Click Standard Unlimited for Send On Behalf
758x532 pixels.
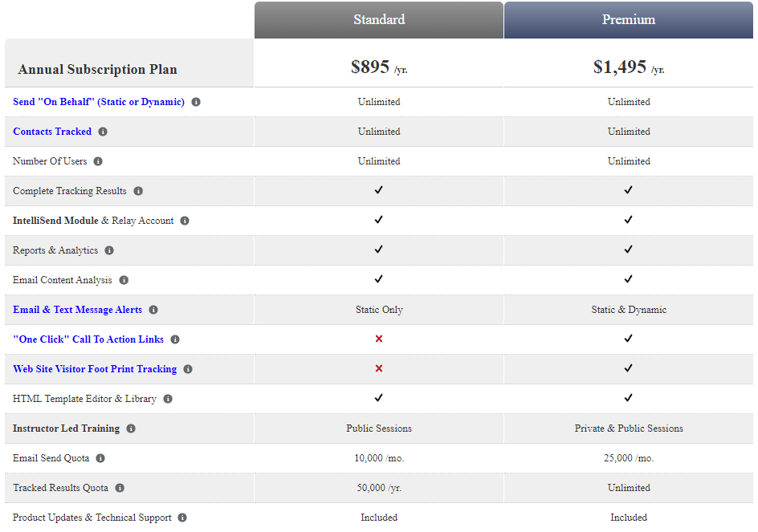379,102
